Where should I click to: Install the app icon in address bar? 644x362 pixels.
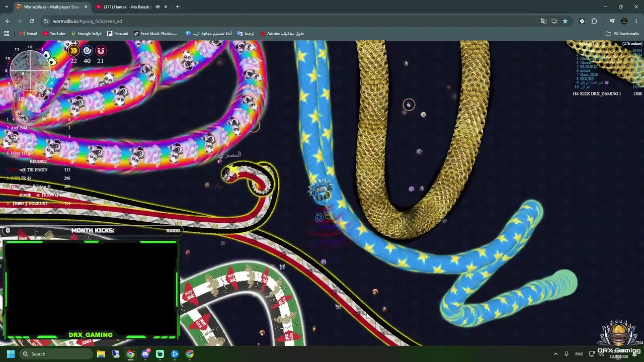[554, 21]
